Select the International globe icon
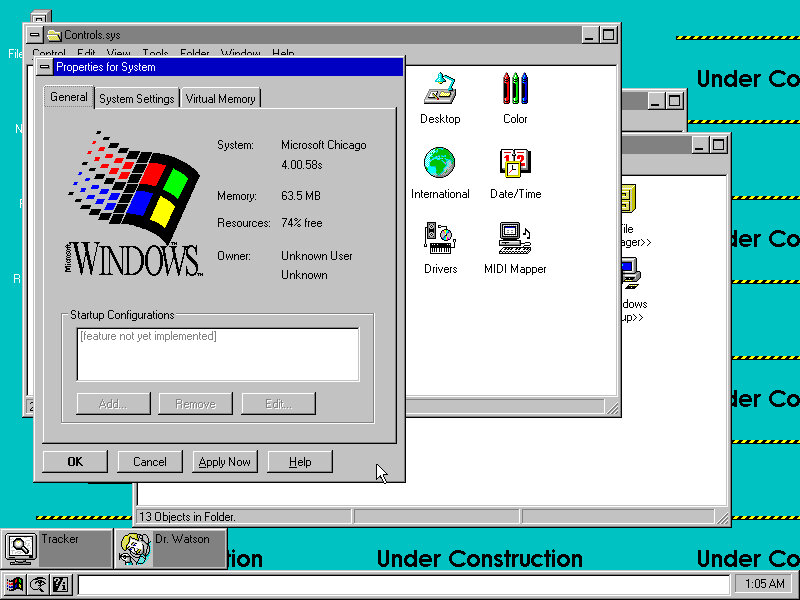This screenshot has height=600, width=800. click(x=439, y=163)
